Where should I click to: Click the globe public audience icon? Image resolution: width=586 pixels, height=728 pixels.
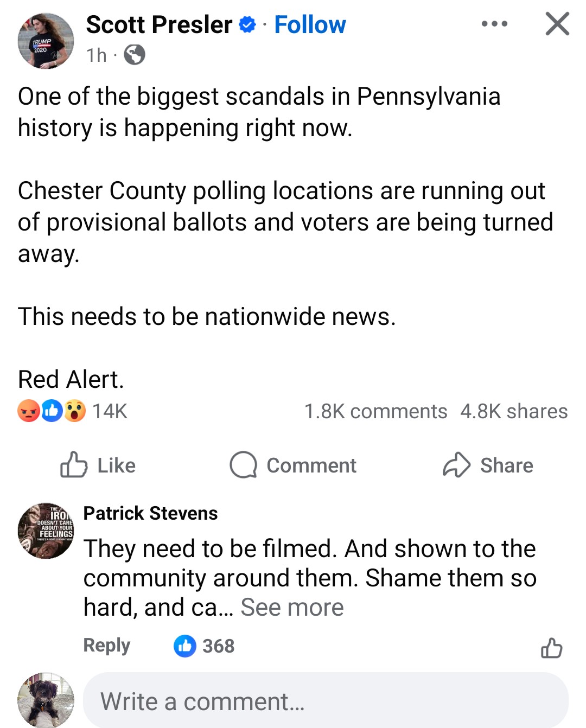click(x=134, y=55)
